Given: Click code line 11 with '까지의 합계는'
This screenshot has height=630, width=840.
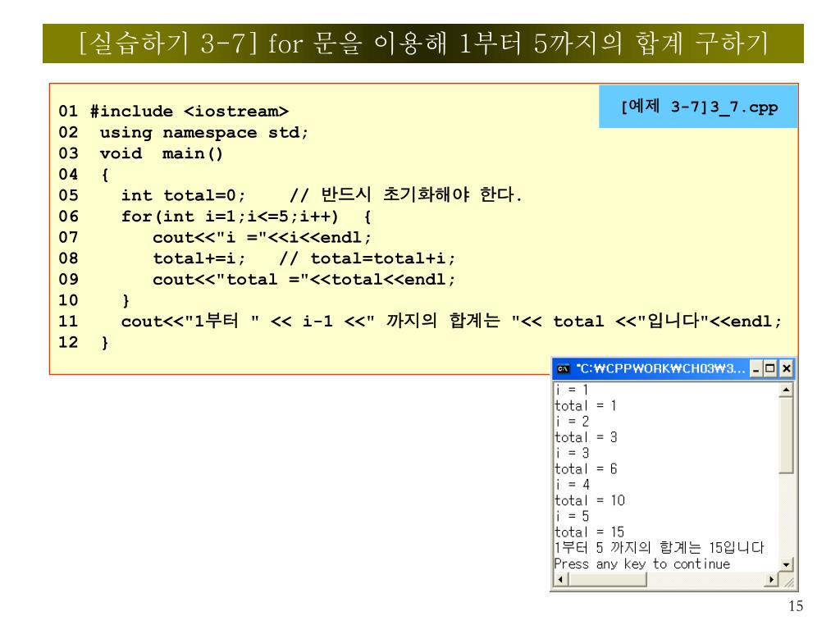Looking at the screenshot, I should (451, 321).
